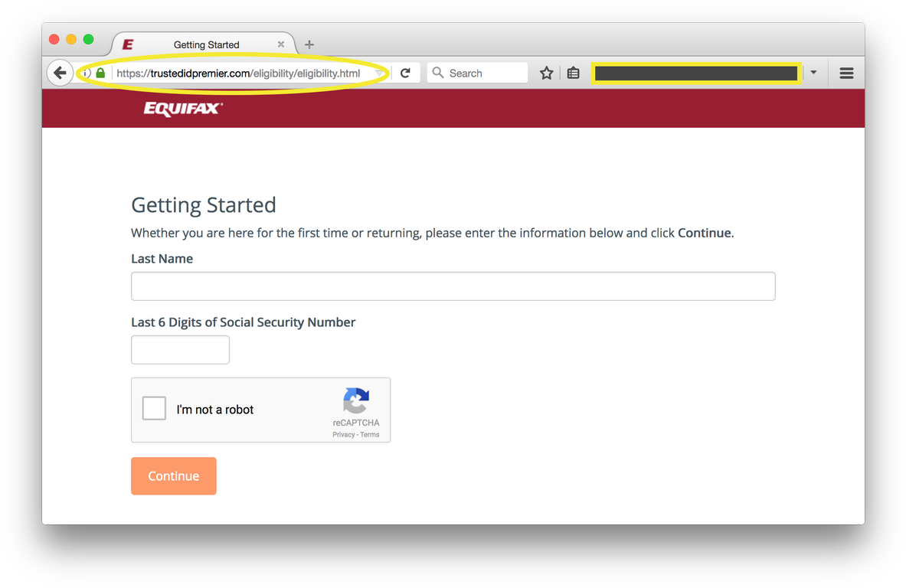This screenshot has height=588, width=906.
Task: Open the hamburger menu icon
Action: point(846,73)
